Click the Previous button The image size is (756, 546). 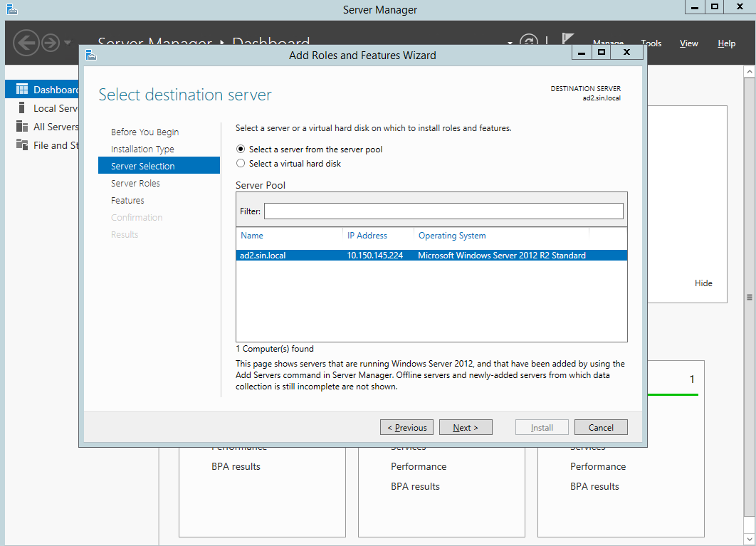point(406,427)
